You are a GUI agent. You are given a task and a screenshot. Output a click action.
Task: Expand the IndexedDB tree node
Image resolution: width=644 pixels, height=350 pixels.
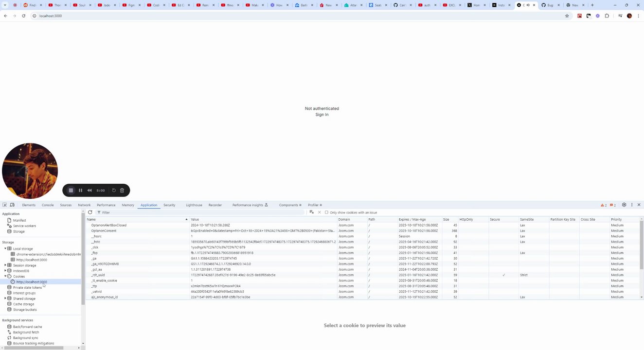(x=5, y=271)
